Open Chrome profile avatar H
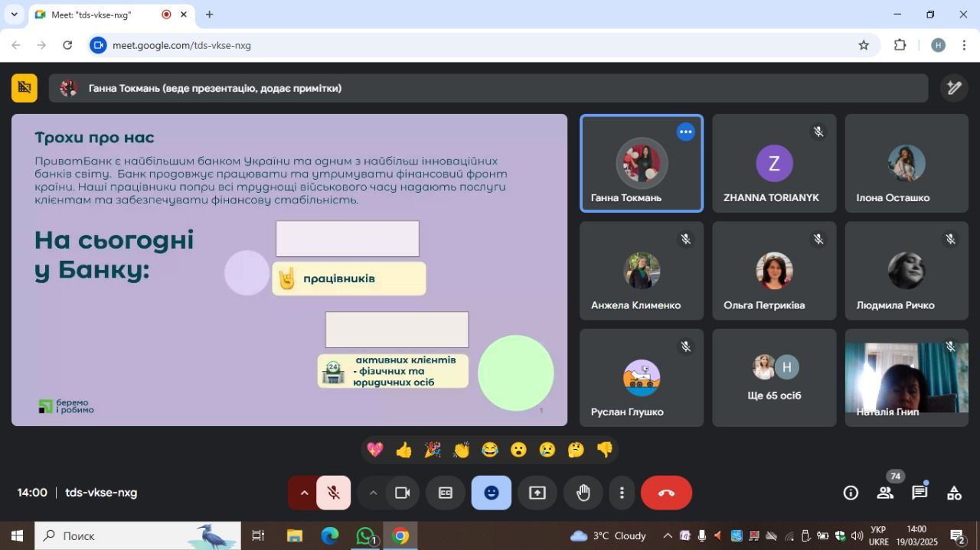Screen dimensions: 980x550 [x=938, y=45]
